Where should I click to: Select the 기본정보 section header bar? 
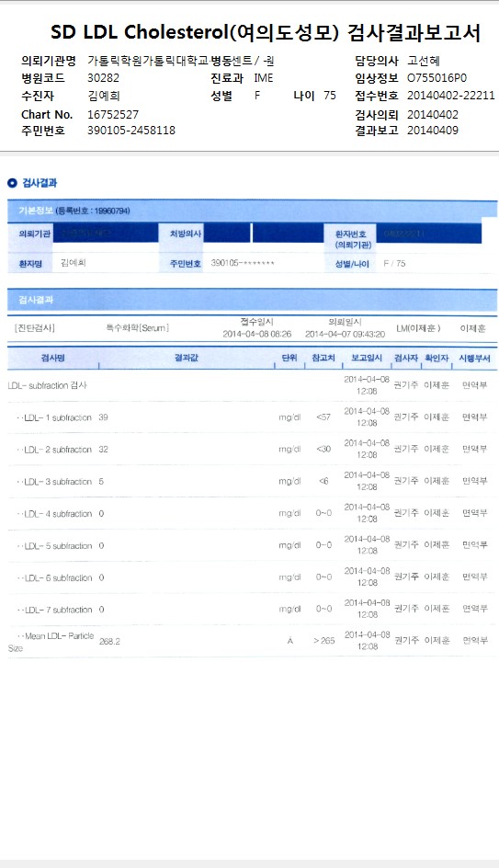[x=253, y=211]
